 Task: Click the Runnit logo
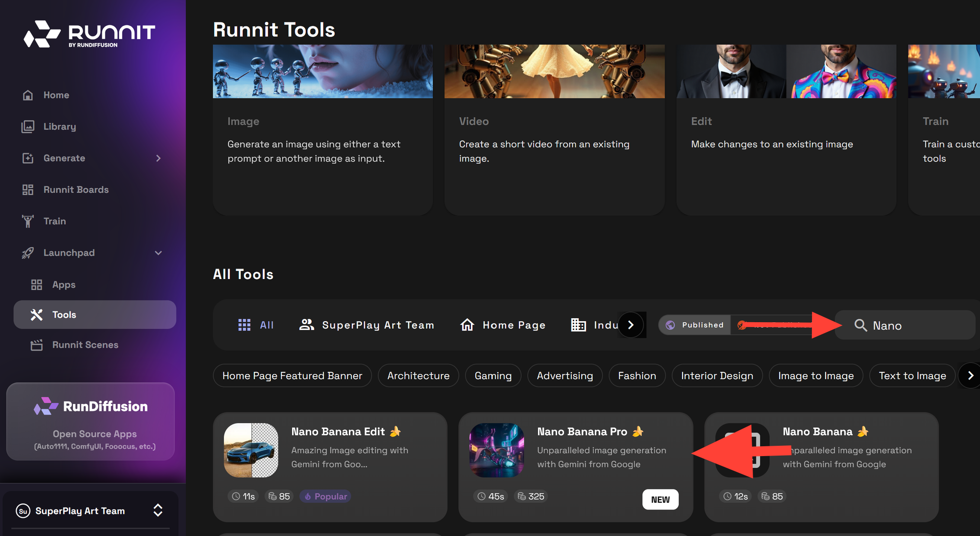(x=90, y=34)
